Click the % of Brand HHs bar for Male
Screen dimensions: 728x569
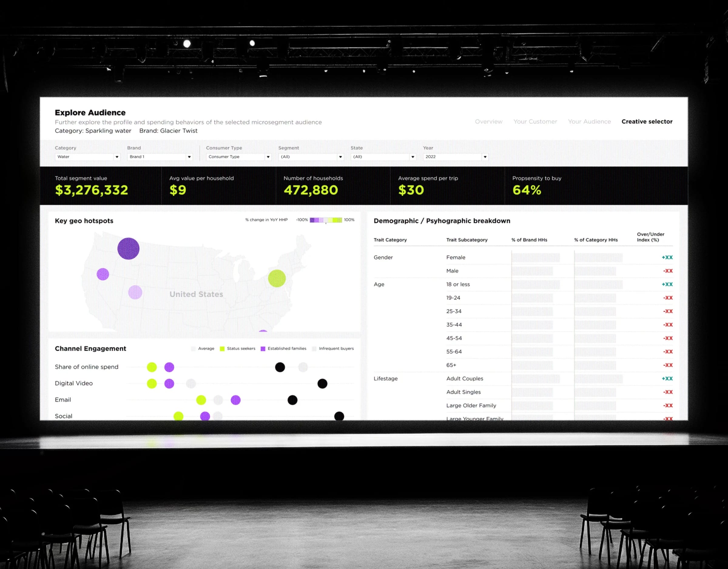click(x=532, y=271)
